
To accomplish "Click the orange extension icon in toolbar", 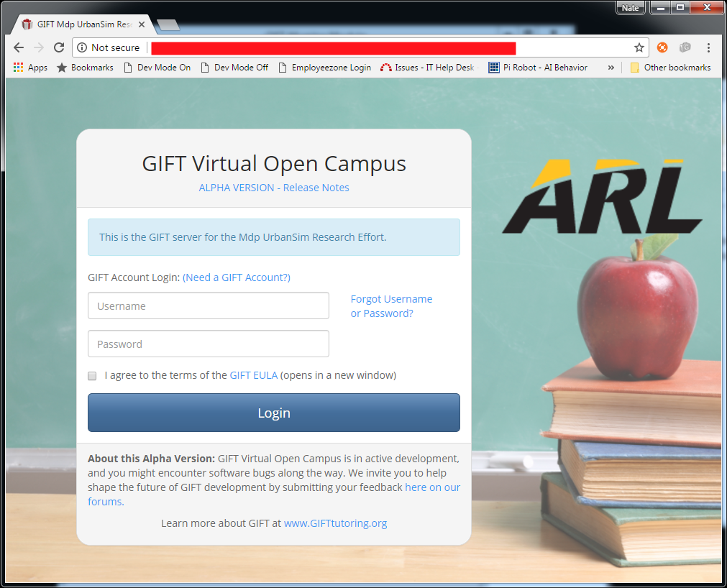I will [x=662, y=47].
